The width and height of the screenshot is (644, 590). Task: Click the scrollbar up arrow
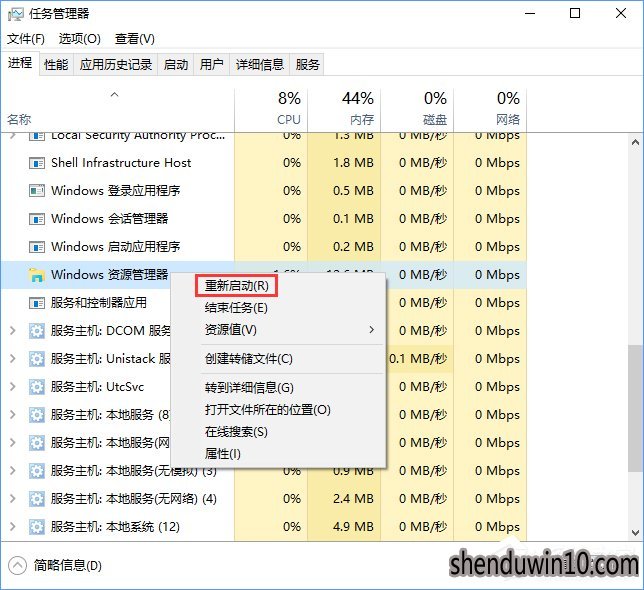(x=635, y=142)
